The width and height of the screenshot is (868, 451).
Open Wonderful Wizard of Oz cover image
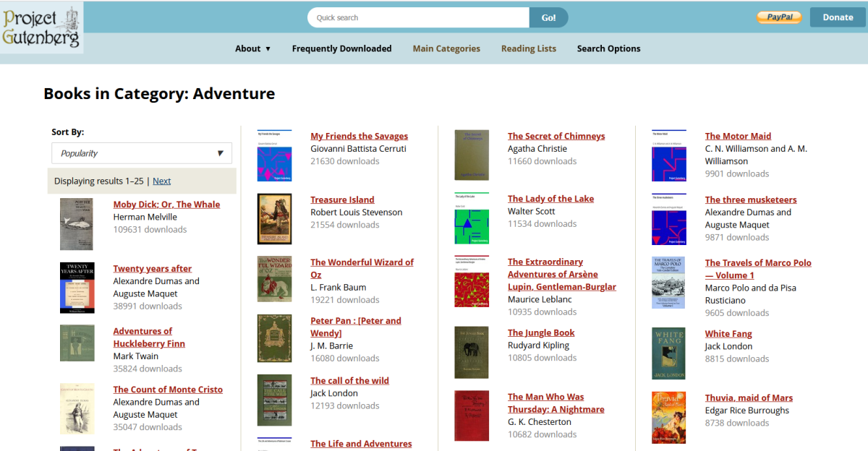click(x=275, y=279)
